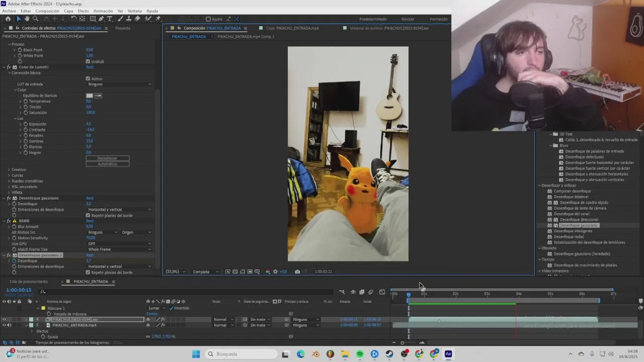
Task: Switch to Cola de procesamiento tab
Action: [x=29, y=282]
